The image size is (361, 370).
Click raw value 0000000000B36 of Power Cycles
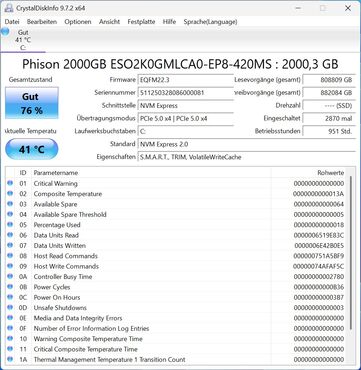[x=319, y=287]
